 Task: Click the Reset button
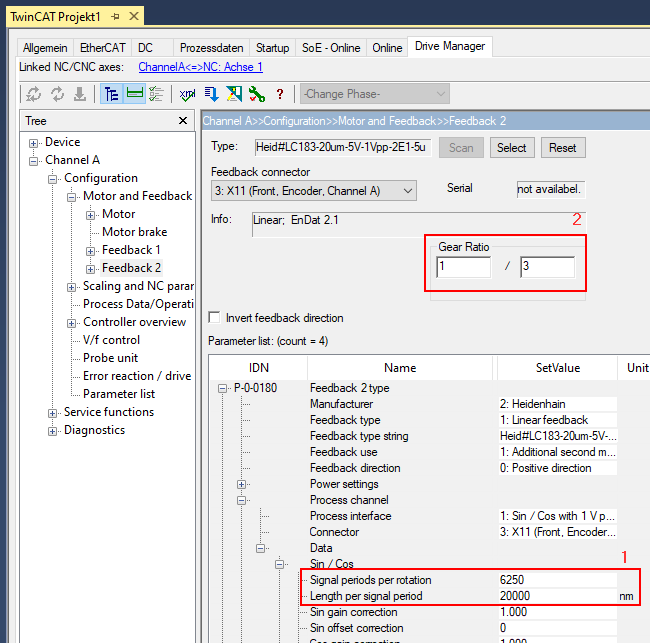click(563, 148)
